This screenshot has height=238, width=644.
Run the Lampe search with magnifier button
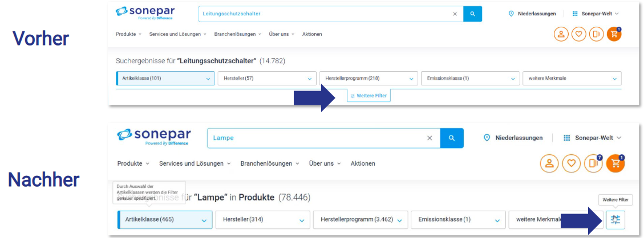(452, 138)
